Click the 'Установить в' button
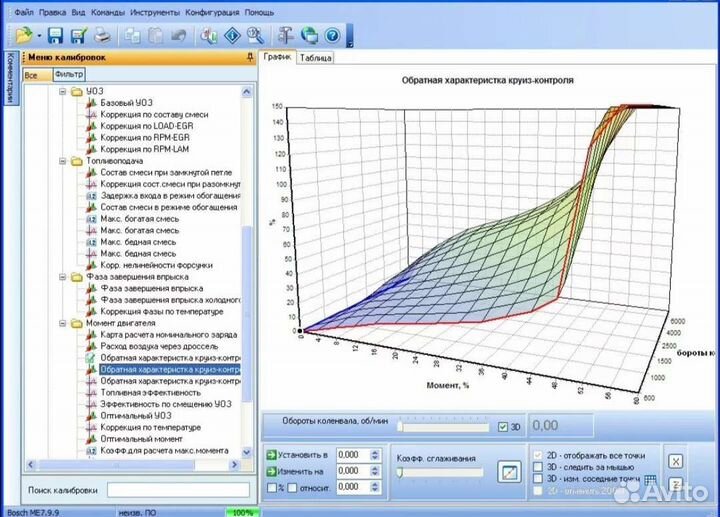720x517 pixels. [299, 454]
